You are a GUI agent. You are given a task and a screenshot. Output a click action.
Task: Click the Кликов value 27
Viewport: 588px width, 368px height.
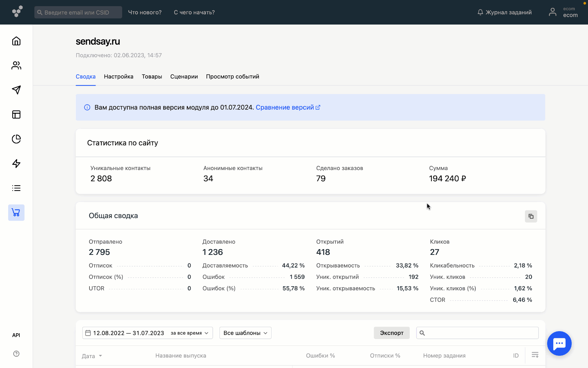435,252
